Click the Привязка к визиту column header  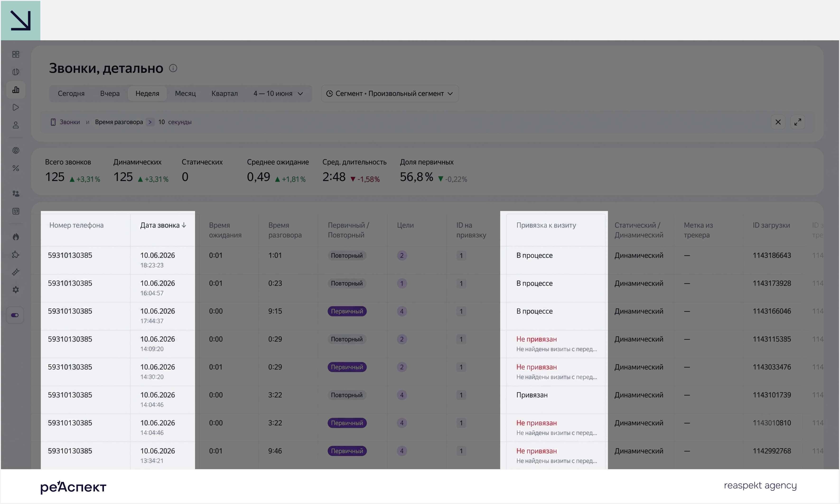coord(546,225)
